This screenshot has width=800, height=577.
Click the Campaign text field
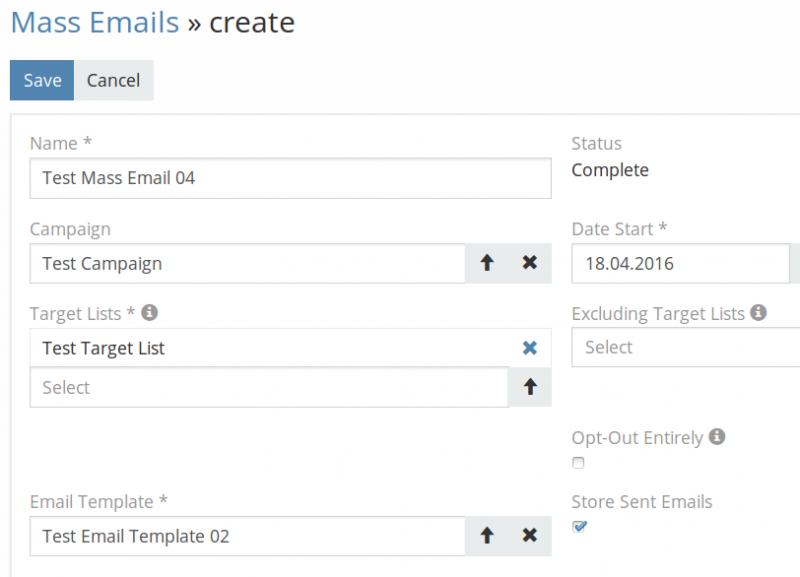click(x=247, y=264)
